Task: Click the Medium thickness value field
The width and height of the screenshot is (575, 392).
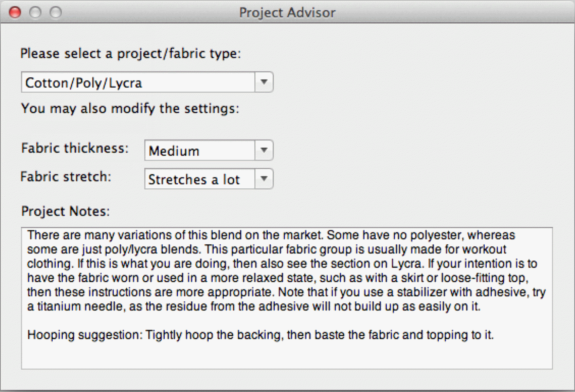Action: (199, 151)
